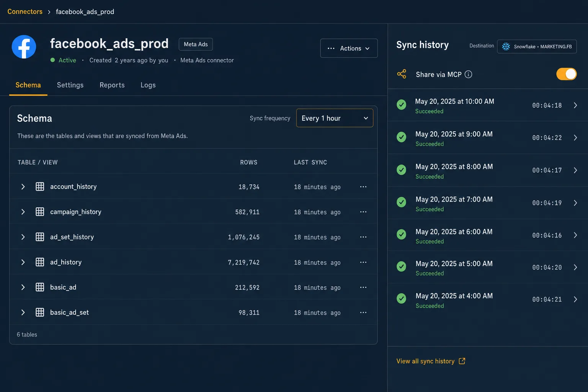Open details chevron for 8:00 AM sync
588x392 pixels.
pos(575,170)
